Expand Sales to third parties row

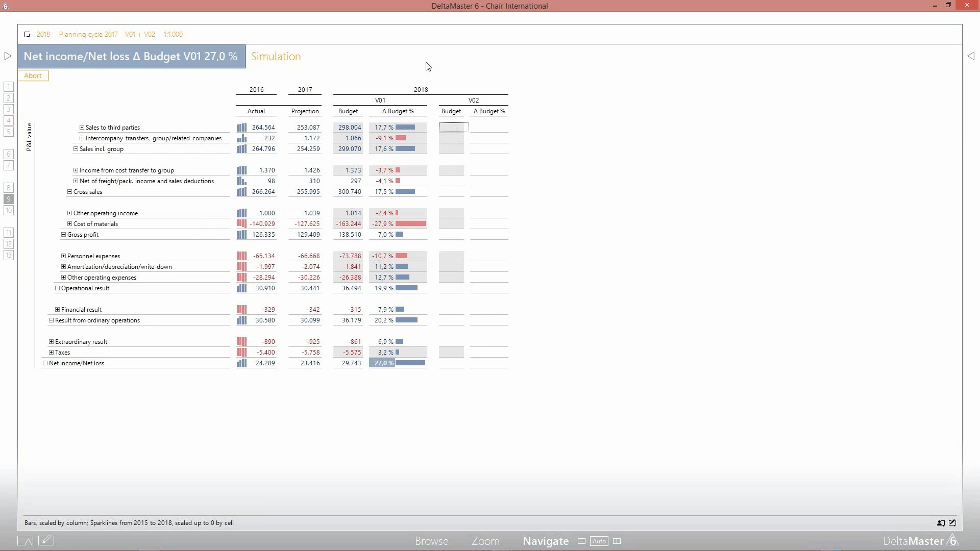click(x=82, y=128)
